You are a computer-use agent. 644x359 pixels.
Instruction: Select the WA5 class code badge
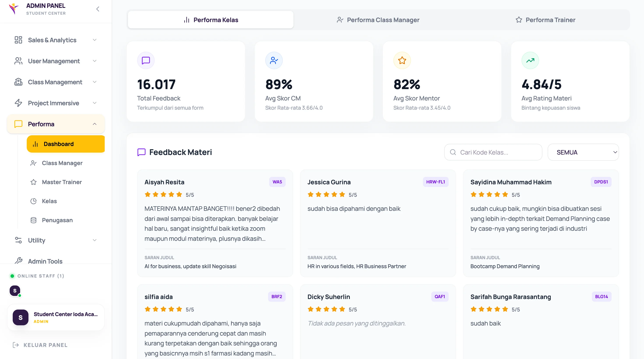[277, 182]
